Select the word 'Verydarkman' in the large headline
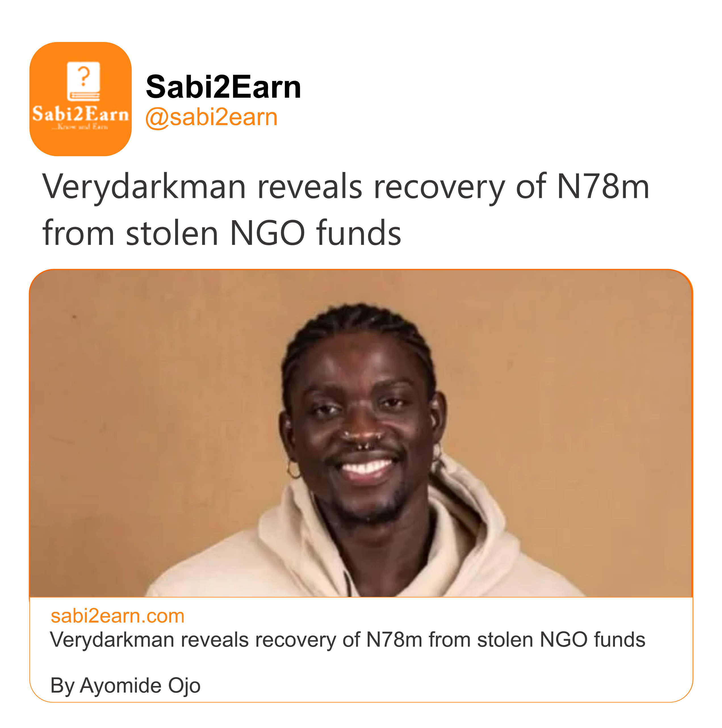 point(144,186)
